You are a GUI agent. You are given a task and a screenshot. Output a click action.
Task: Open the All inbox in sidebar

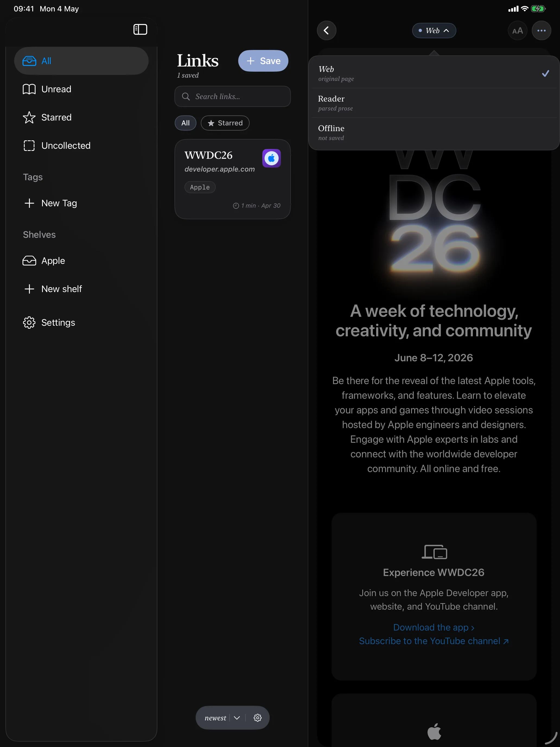81,61
